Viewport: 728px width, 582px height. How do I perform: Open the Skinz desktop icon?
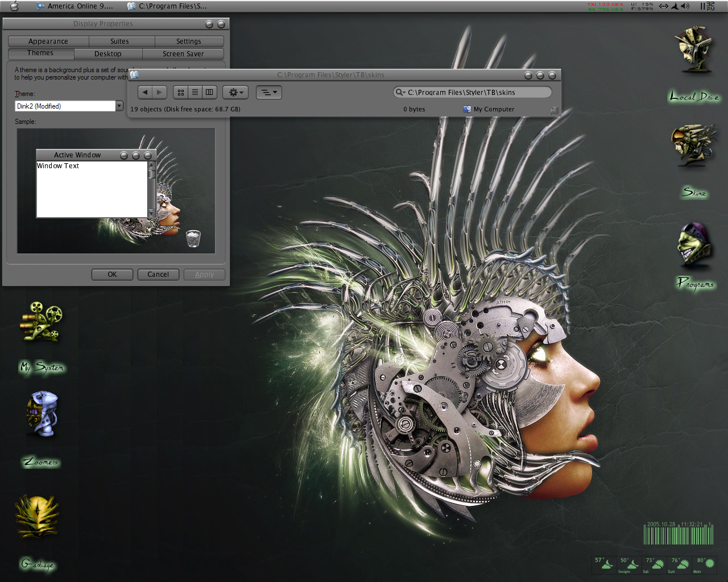pos(693,144)
